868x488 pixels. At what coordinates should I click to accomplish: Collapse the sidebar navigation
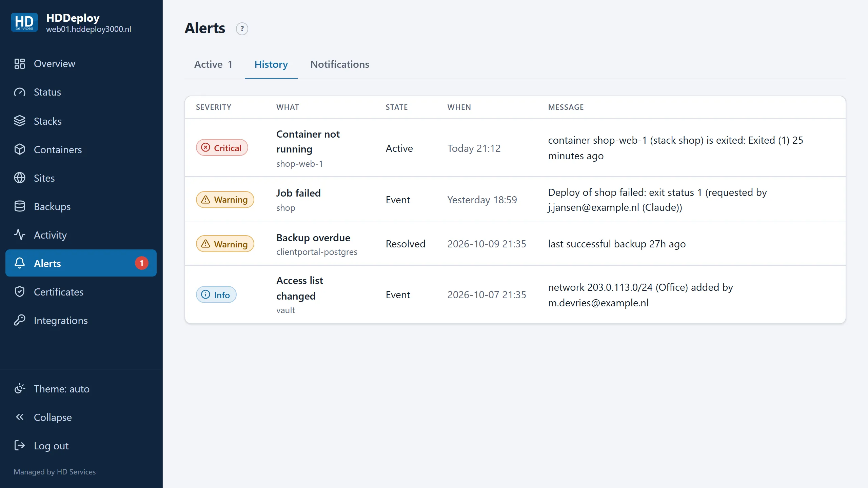tap(81, 417)
